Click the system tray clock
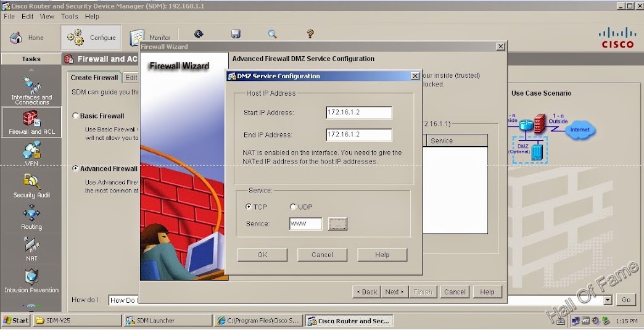Image resolution: width=644 pixels, height=330 pixels. [627, 321]
